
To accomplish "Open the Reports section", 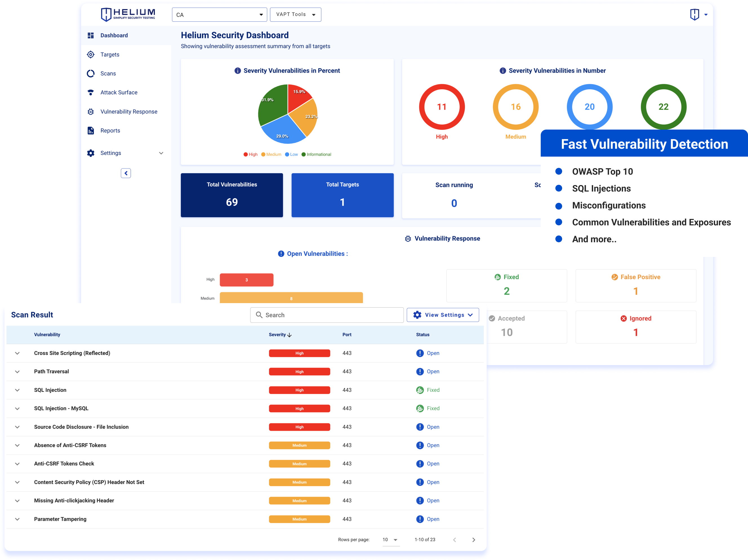I will pos(110,130).
